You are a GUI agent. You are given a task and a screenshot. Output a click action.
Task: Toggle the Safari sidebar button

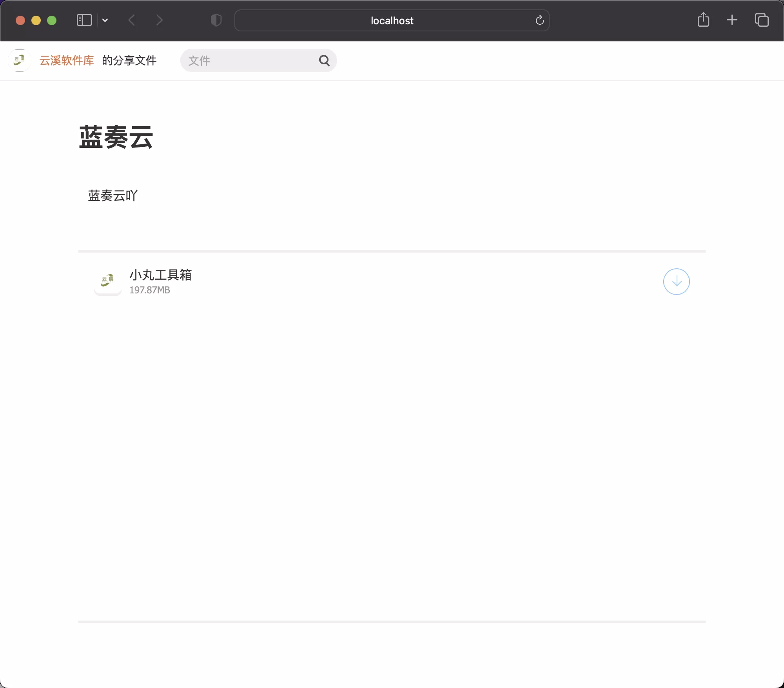pyautogui.click(x=84, y=20)
